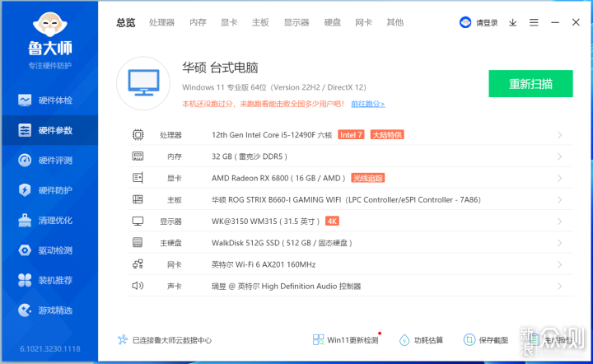Select 硬件参数 sidebar item
The image size is (593, 364).
(50, 130)
